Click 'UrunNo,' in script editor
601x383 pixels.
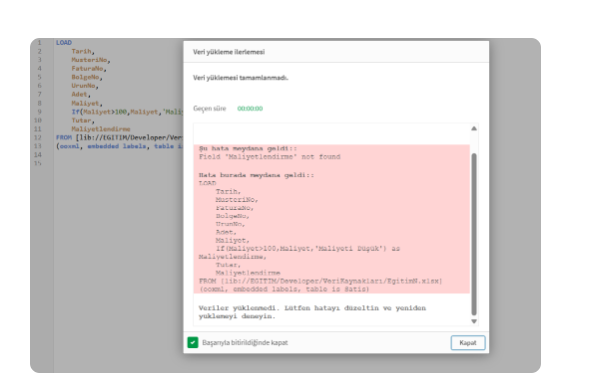[x=85, y=86]
